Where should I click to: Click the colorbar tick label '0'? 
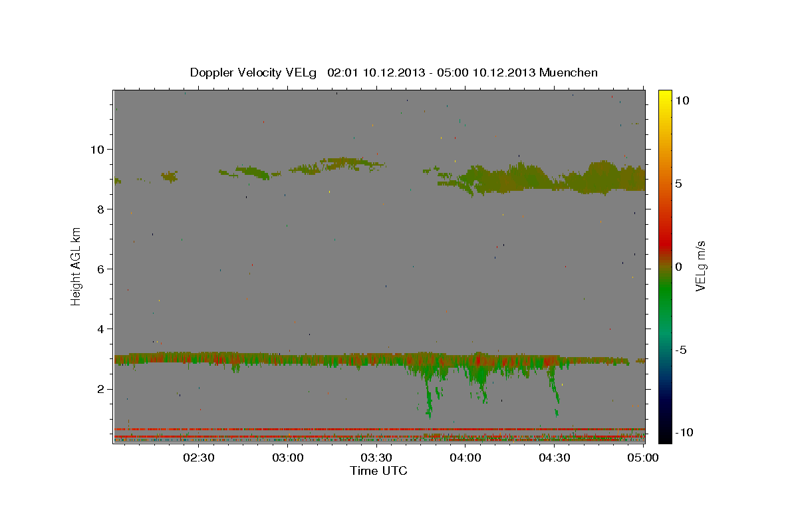click(x=680, y=267)
